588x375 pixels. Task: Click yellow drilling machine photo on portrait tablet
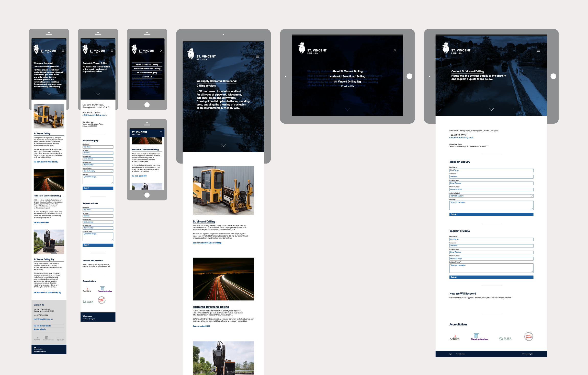(x=223, y=190)
